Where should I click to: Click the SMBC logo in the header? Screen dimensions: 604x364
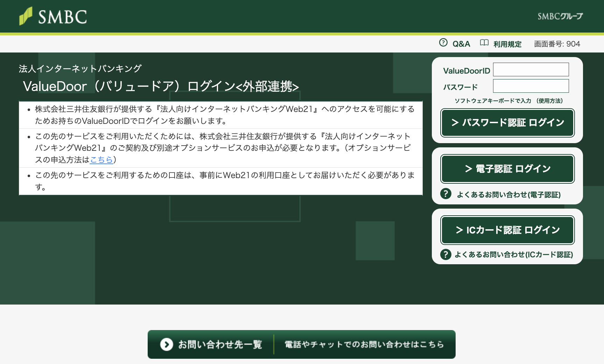click(x=53, y=16)
